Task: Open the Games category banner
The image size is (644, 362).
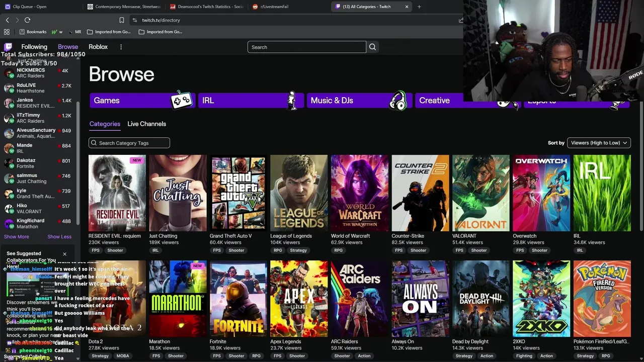Action: pyautogui.click(x=142, y=101)
